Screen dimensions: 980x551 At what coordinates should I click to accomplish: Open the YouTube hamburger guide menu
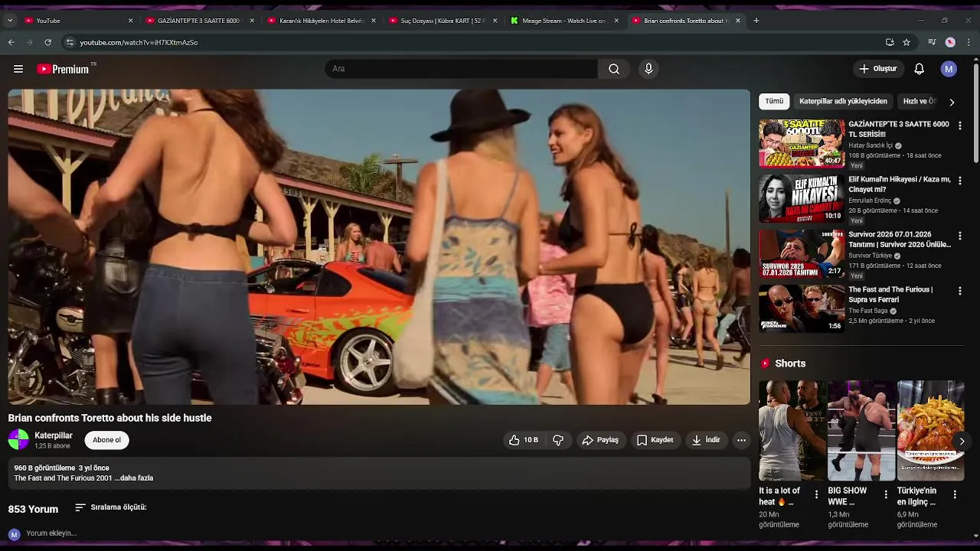18,69
